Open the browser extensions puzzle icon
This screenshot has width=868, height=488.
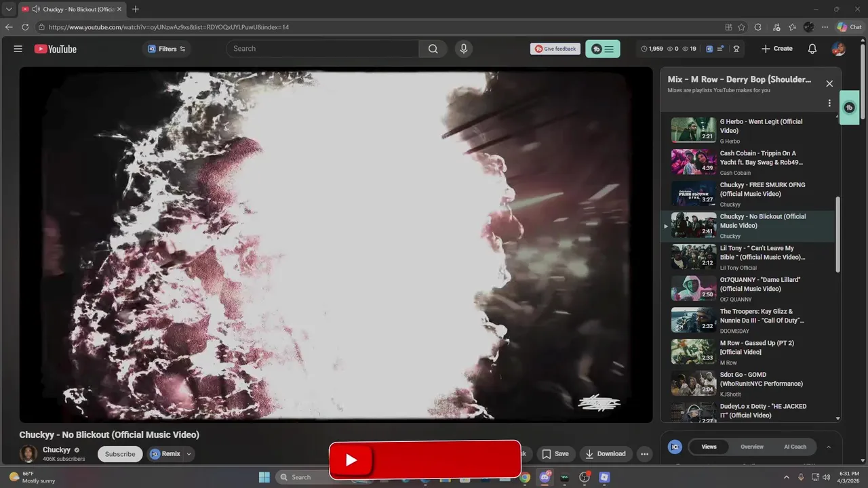[x=758, y=27]
